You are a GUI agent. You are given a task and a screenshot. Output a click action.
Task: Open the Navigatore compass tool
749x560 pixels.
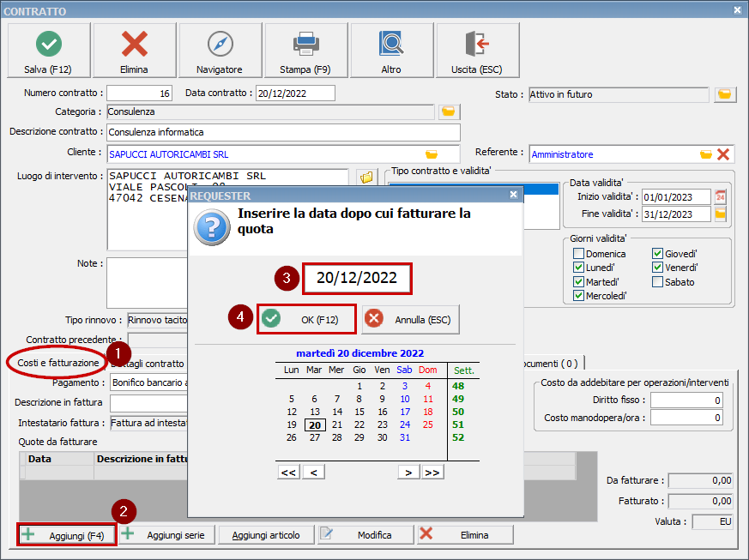pos(220,50)
